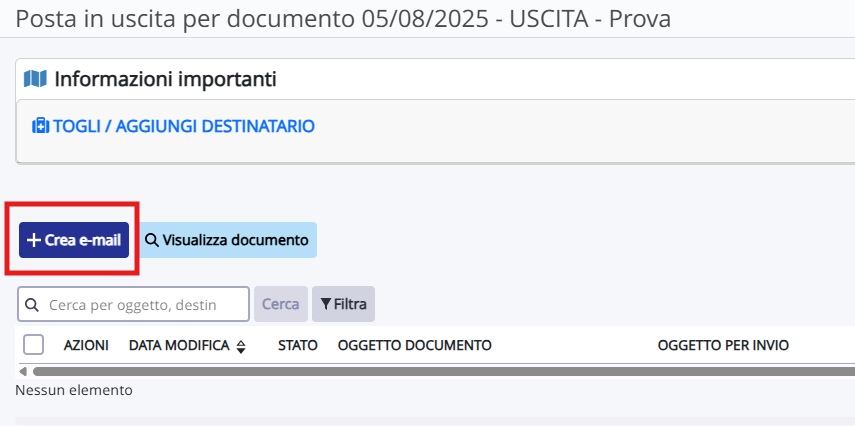Open the Filtra filter options
The height and width of the screenshot is (426, 855).
click(343, 304)
